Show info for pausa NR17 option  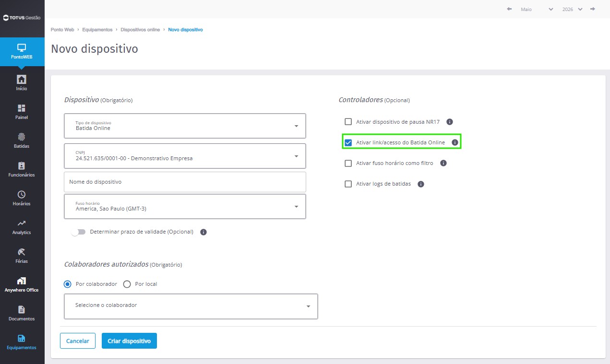[450, 122]
